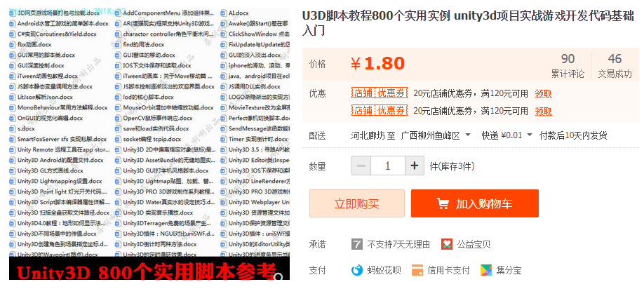
Task: Increase quantity with the plus button
Action: pyautogui.click(x=415, y=166)
